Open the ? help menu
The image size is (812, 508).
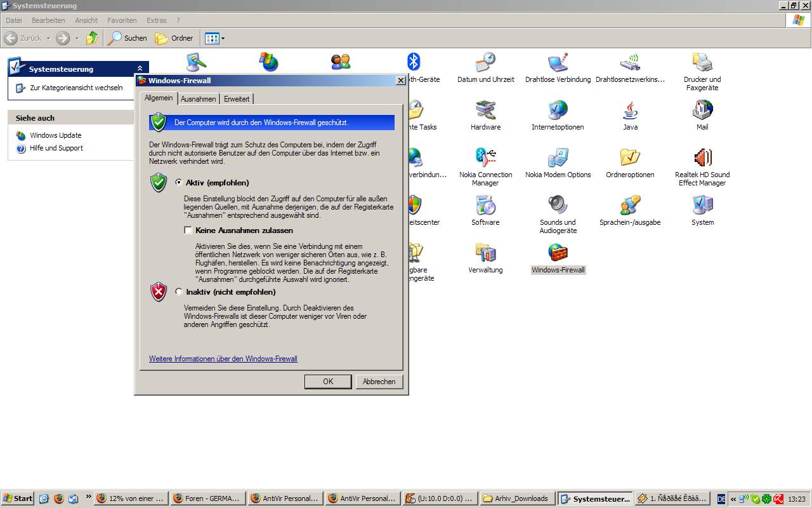178,20
